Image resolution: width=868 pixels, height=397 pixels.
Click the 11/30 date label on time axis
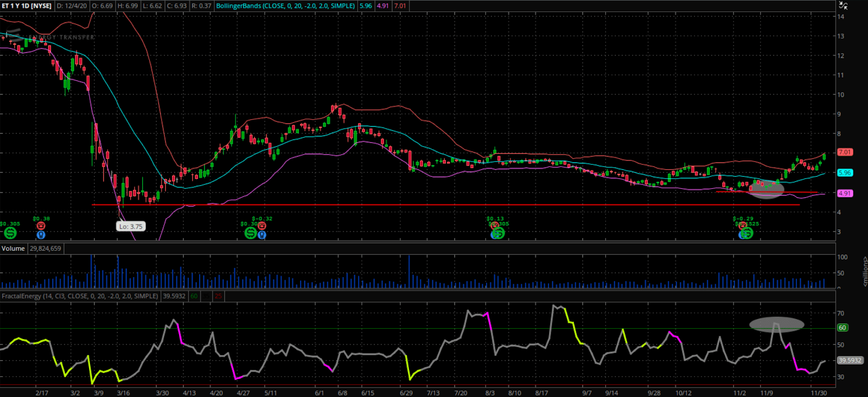pos(819,393)
